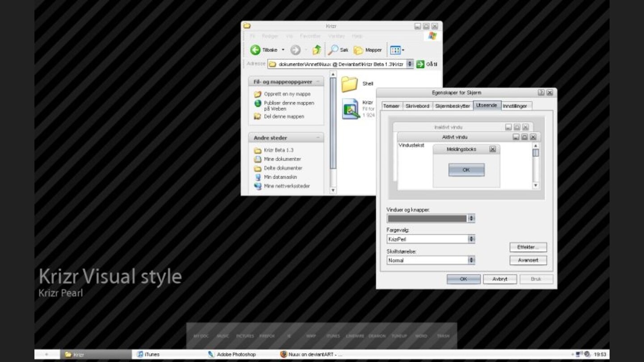Open the Mine dokumenter link

coord(282,159)
